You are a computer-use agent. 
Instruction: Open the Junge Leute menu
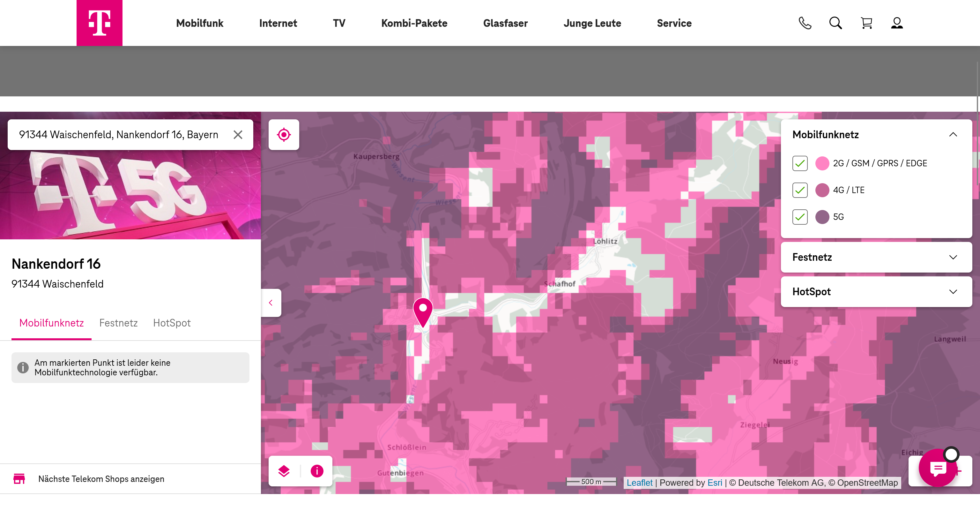tap(592, 23)
